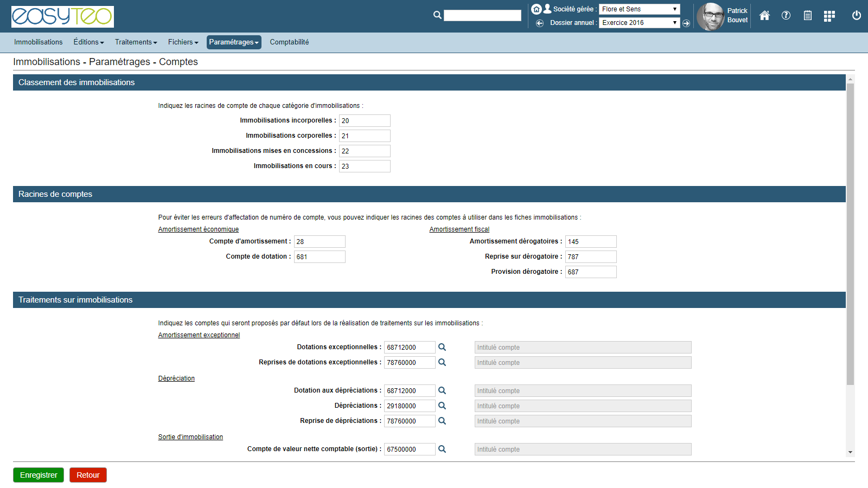Search account for Dotations exceptionnelles
868x488 pixels.
(x=442, y=347)
